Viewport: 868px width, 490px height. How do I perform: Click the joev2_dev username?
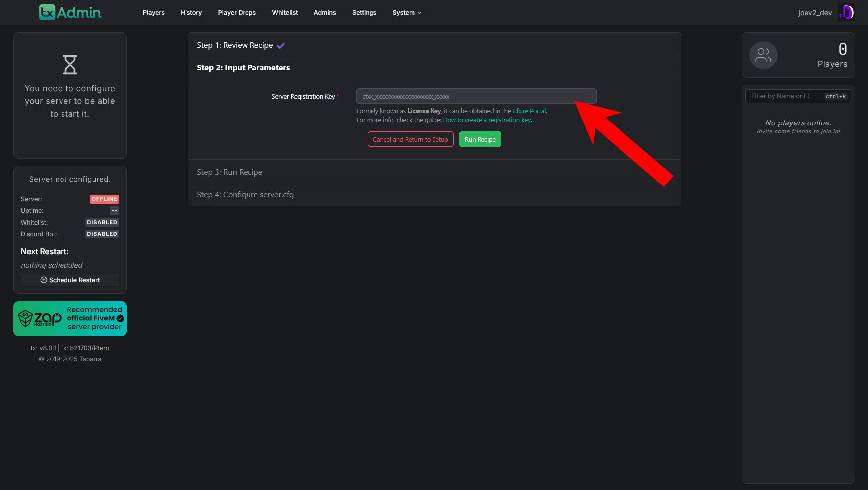click(x=814, y=13)
